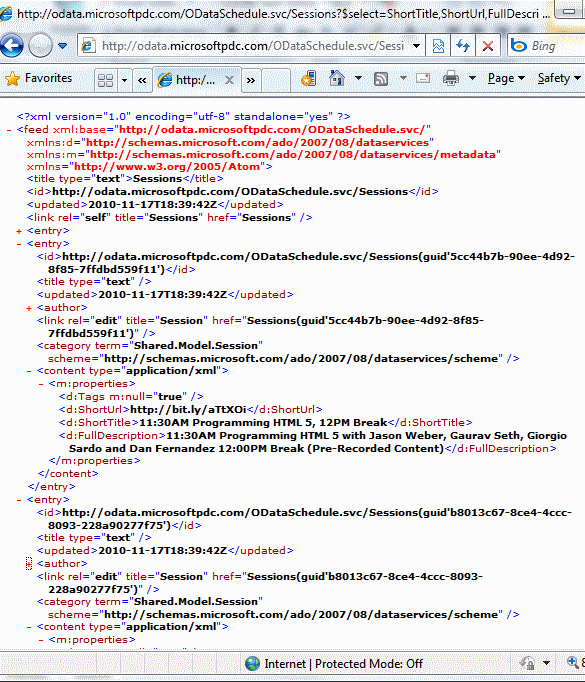Click the Bing logo icon
The height and width of the screenshot is (682, 585).
(518, 45)
